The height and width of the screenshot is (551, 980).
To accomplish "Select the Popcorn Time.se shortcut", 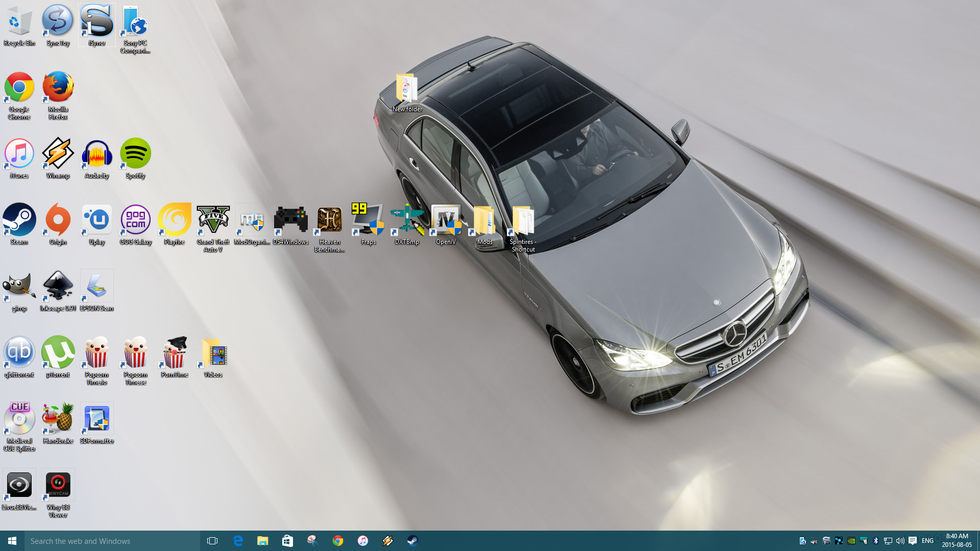I will tap(135, 361).
